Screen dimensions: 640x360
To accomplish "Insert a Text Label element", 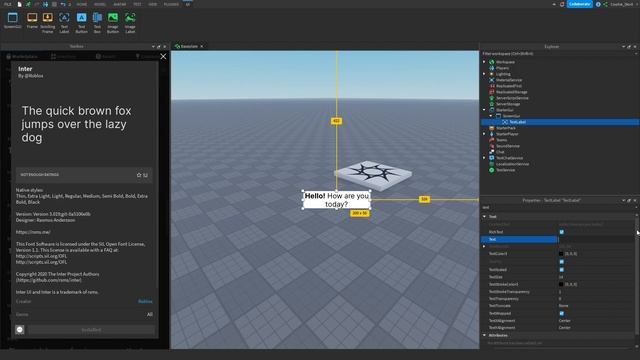I will (64, 22).
